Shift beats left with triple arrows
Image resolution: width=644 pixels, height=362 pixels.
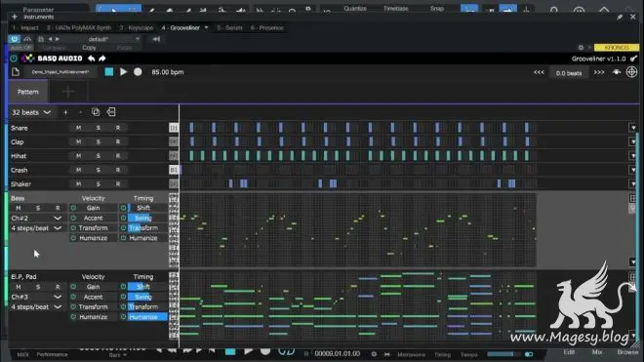(539, 72)
